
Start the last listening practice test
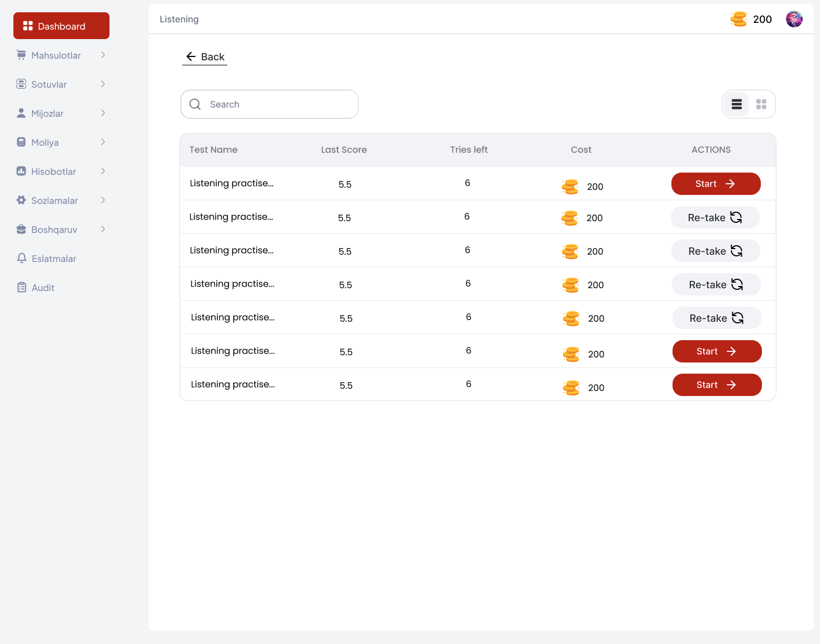tap(717, 385)
